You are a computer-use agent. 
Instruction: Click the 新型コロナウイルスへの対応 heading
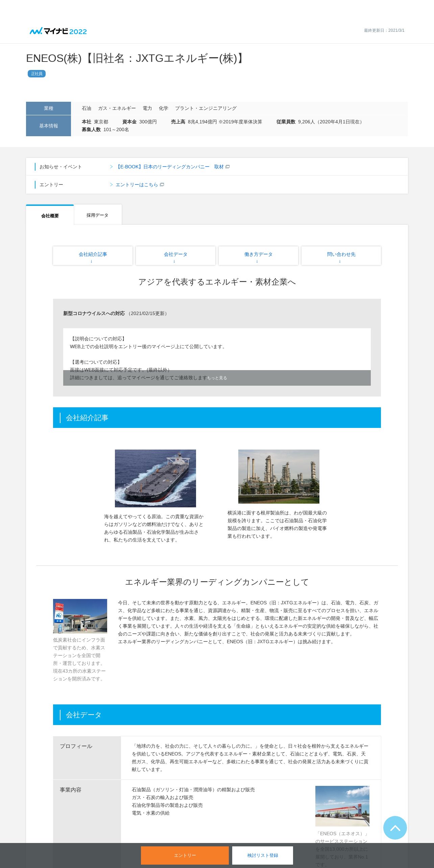tap(94, 313)
